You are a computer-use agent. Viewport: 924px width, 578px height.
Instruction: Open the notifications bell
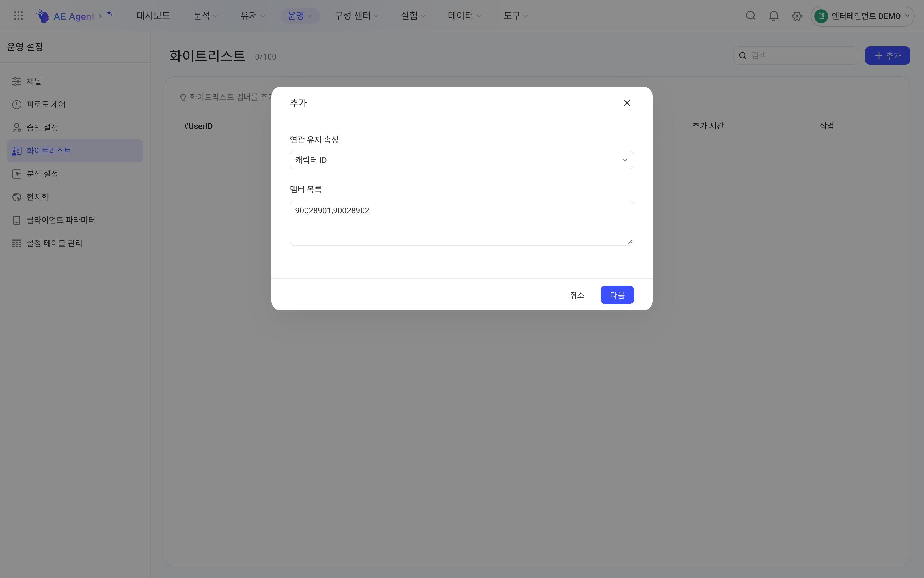774,16
